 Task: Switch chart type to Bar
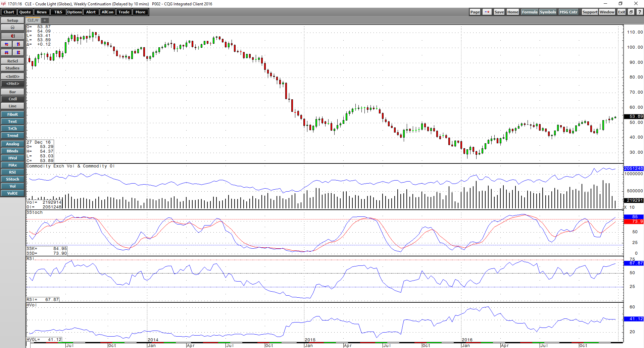[x=12, y=92]
